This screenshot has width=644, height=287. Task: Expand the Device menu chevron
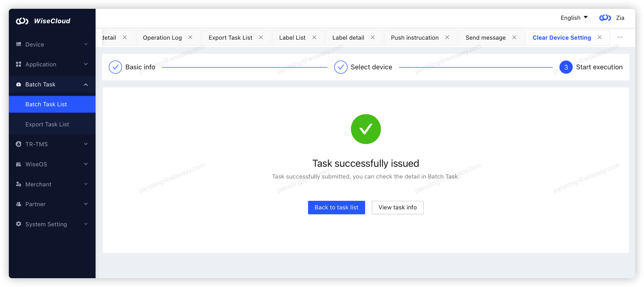(x=86, y=44)
